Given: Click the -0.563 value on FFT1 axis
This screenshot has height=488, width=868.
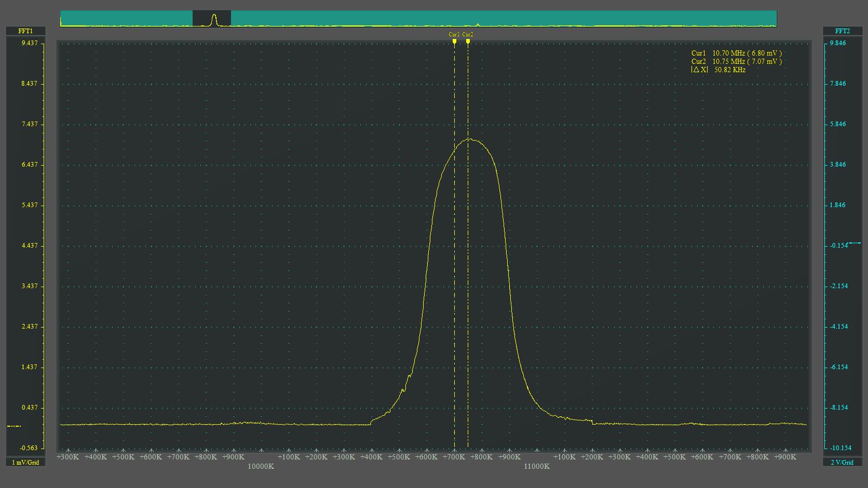Looking at the screenshot, I should (29, 448).
